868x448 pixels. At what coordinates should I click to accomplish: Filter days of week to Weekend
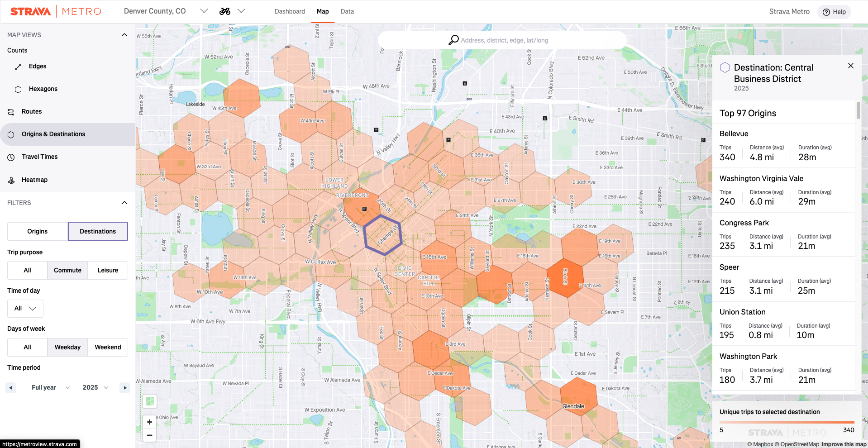tap(108, 347)
